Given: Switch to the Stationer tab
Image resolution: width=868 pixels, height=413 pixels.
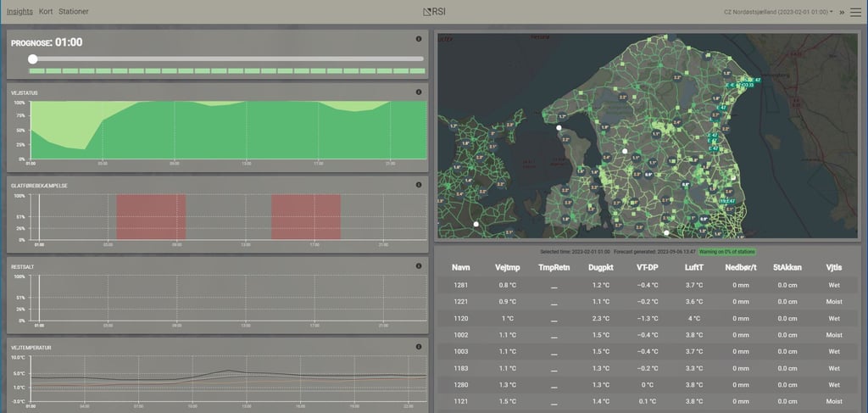Looking at the screenshot, I should tap(74, 11).
